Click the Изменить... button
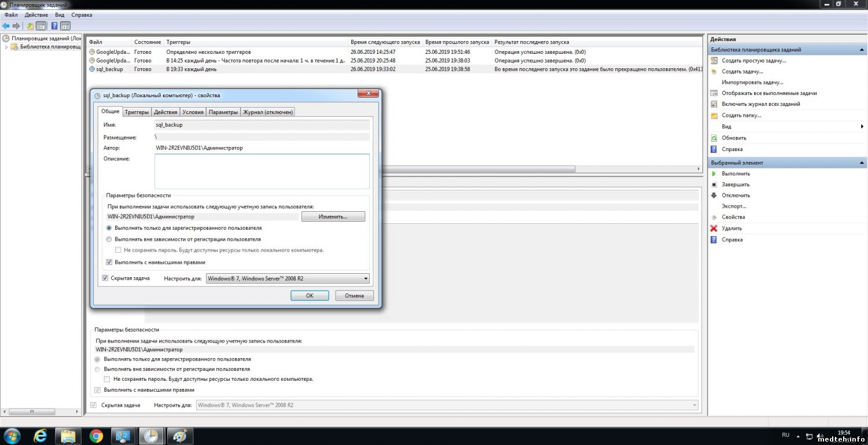868x445 pixels. 333,216
